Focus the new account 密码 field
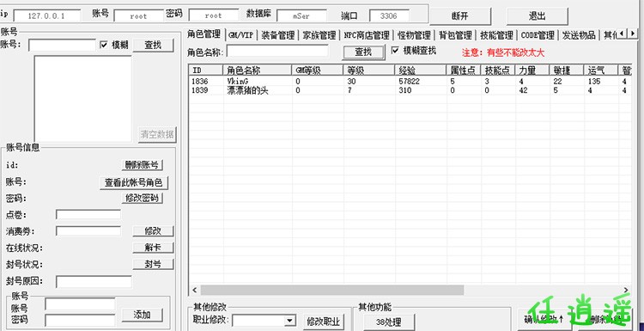The height and width of the screenshot is (331, 644). (x=80, y=321)
